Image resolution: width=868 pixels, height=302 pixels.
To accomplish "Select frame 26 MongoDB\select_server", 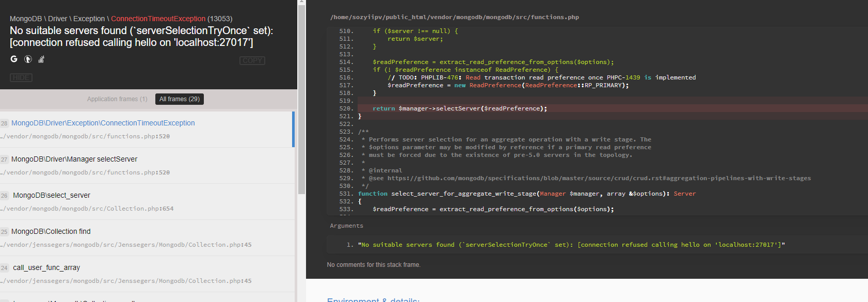I will point(147,201).
